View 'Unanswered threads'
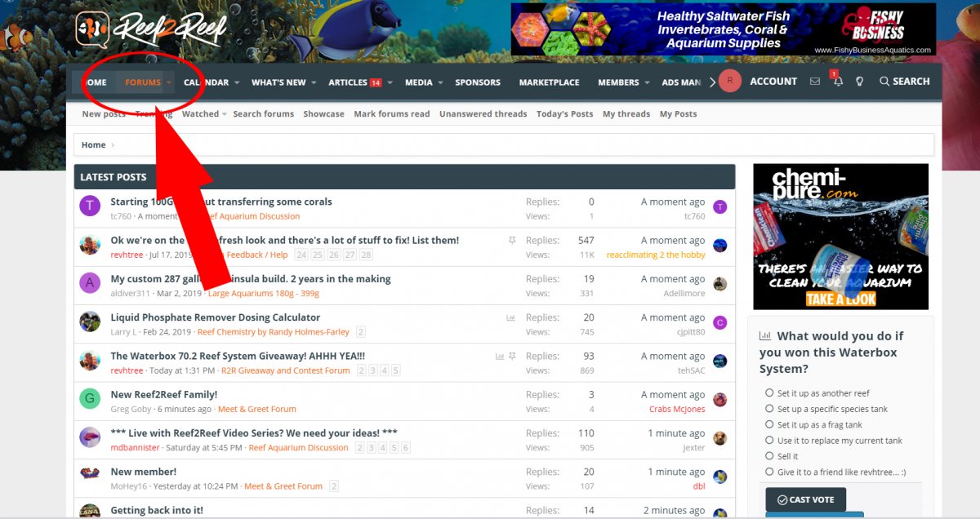The height and width of the screenshot is (519, 980). click(x=483, y=114)
